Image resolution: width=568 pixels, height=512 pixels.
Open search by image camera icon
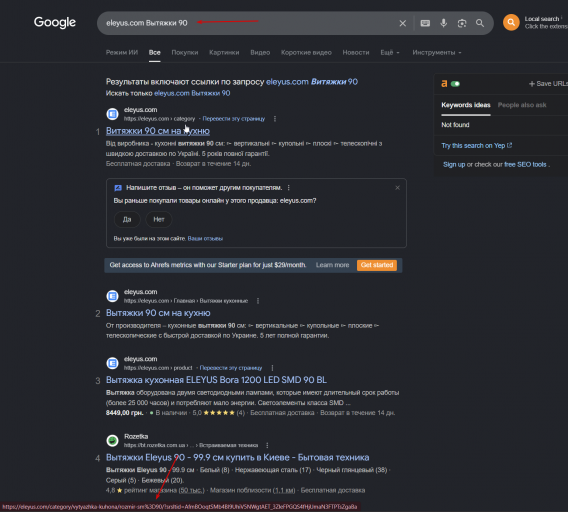pyautogui.click(x=462, y=23)
